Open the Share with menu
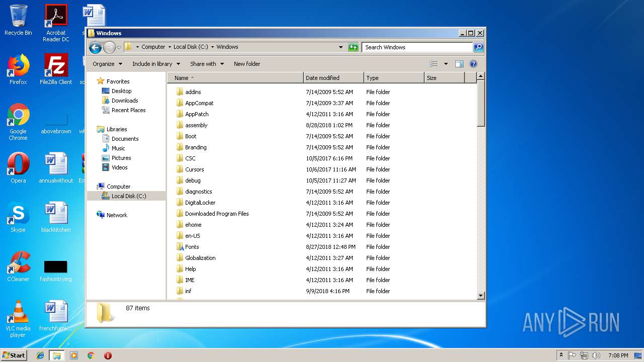Viewport: 644px width, 362px height. coord(207,64)
